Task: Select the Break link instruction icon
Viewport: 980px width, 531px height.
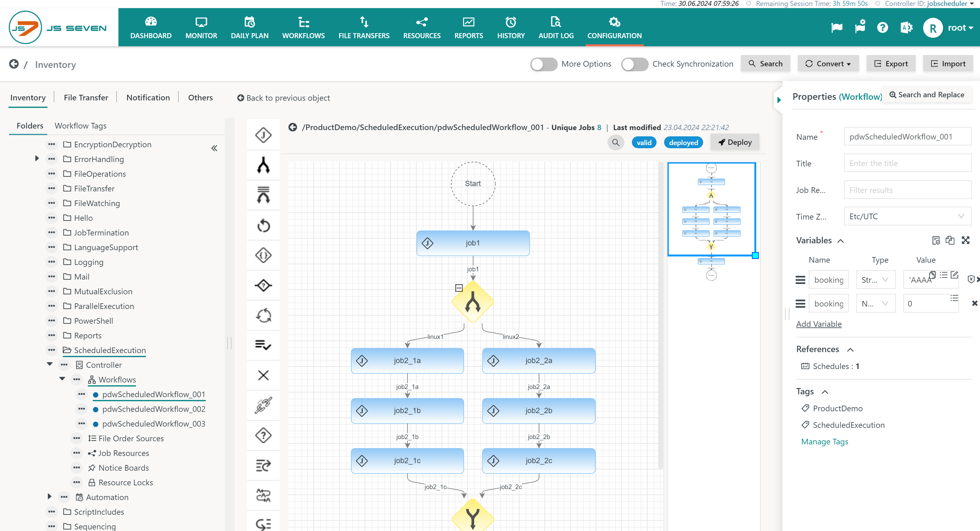Action: tap(263, 405)
